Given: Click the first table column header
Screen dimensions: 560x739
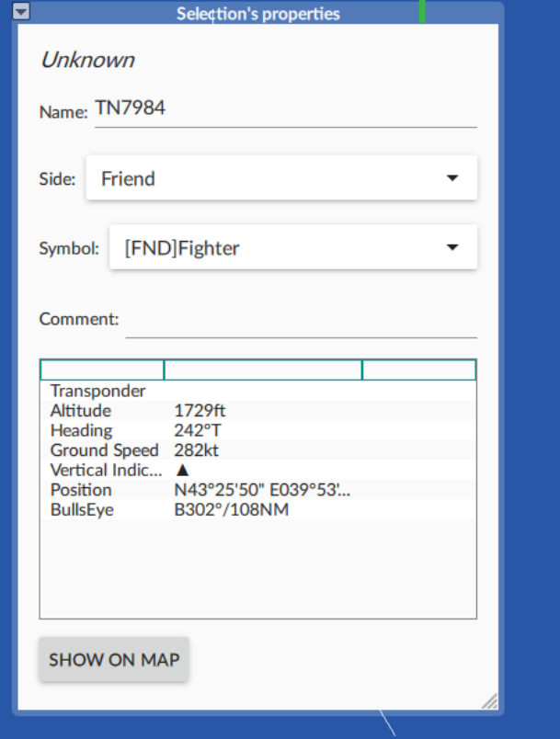Looking at the screenshot, I should (102, 369).
